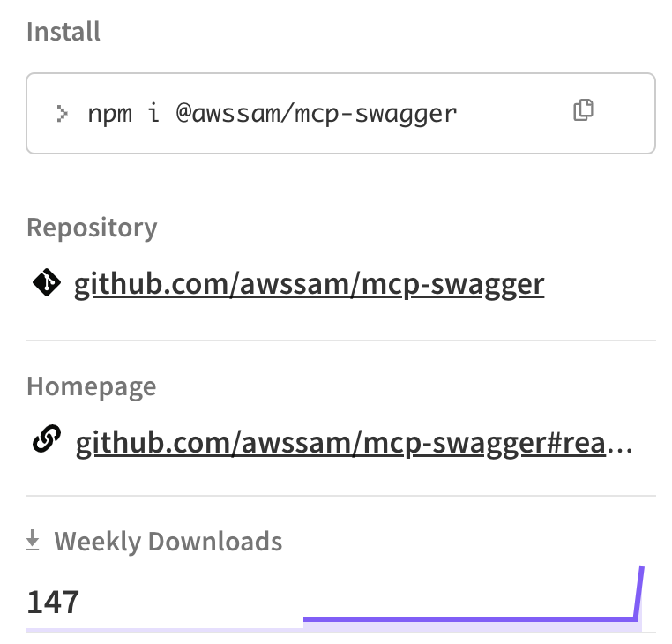
Task: Click the git icon beside the repository link
Action: coord(46,283)
